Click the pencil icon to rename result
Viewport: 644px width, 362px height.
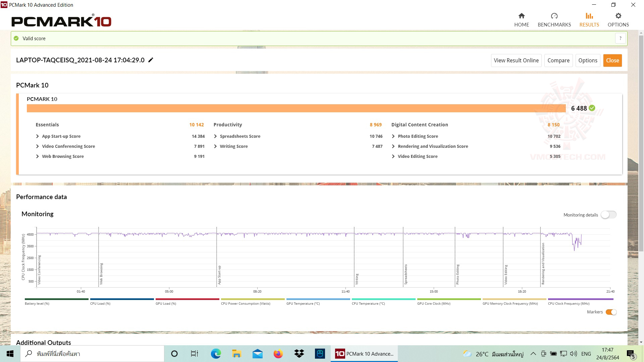(x=151, y=60)
